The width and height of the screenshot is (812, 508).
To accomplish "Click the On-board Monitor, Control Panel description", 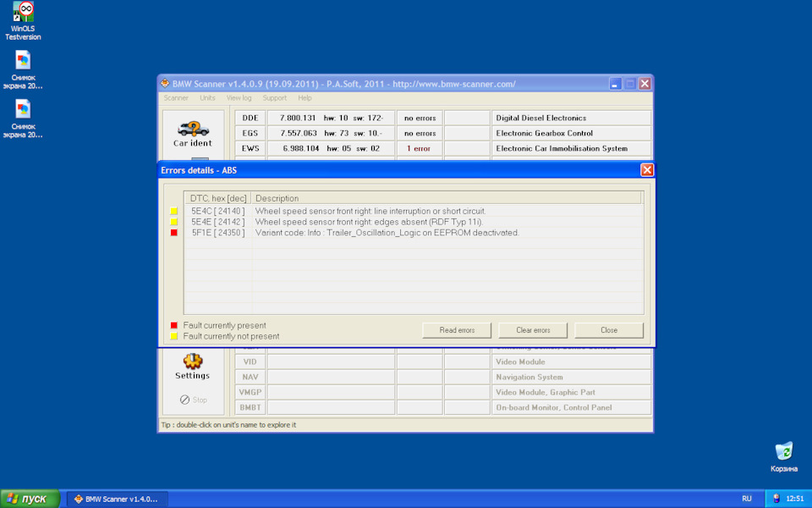I will (553, 407).
